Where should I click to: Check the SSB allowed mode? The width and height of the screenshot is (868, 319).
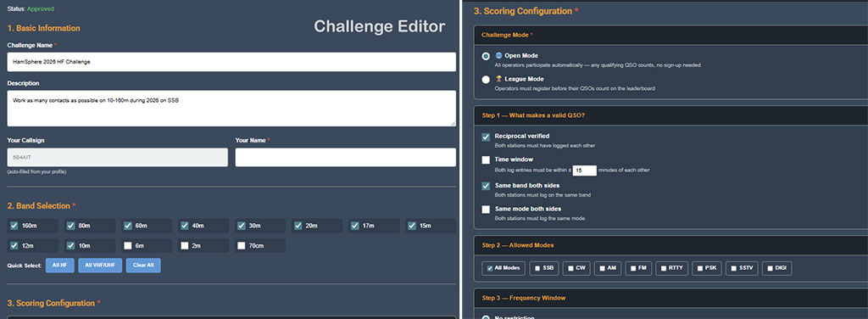(x=538, y=268)
